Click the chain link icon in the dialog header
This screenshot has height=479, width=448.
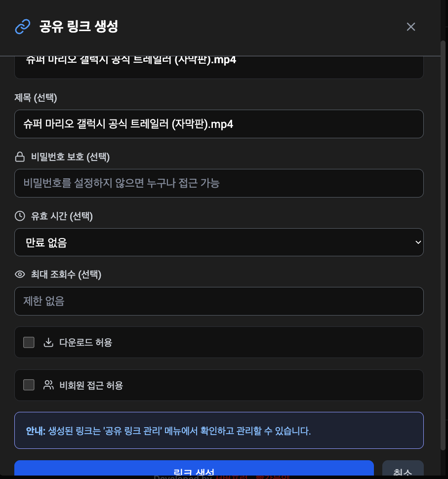tap(22, 27)
